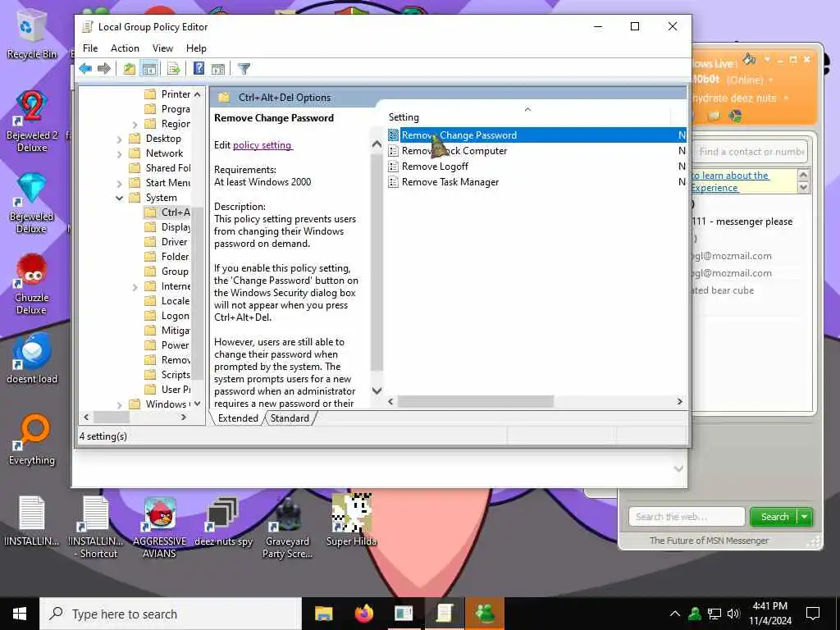Switch to the Standard tab
The image size is (840, 630).
pyautogui.click(x=290, y=418)
